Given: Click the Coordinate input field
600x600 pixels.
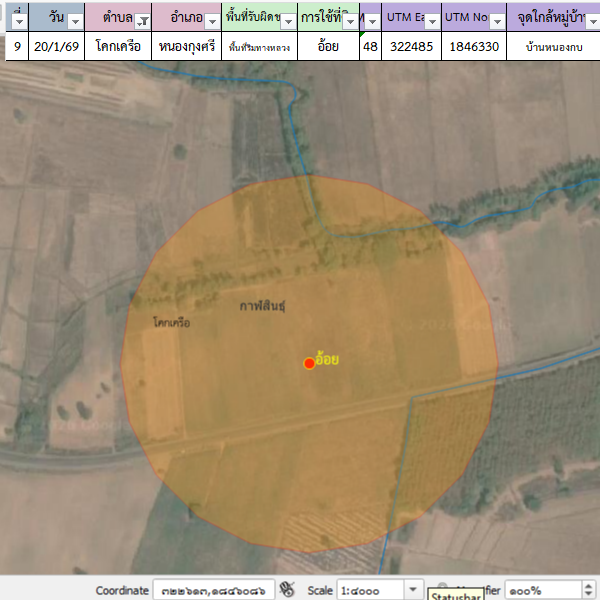Looking at the screenshot, I should (213, 590).
